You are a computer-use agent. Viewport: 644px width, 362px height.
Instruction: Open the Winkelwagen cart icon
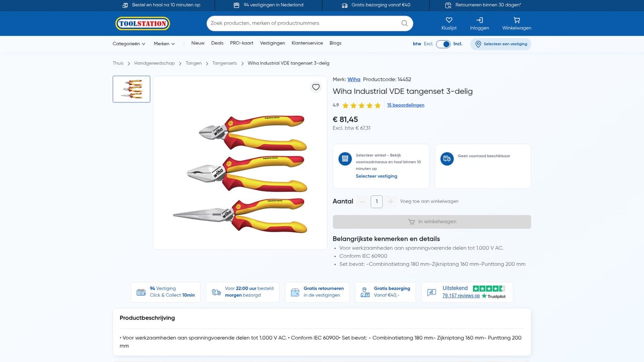516,20
